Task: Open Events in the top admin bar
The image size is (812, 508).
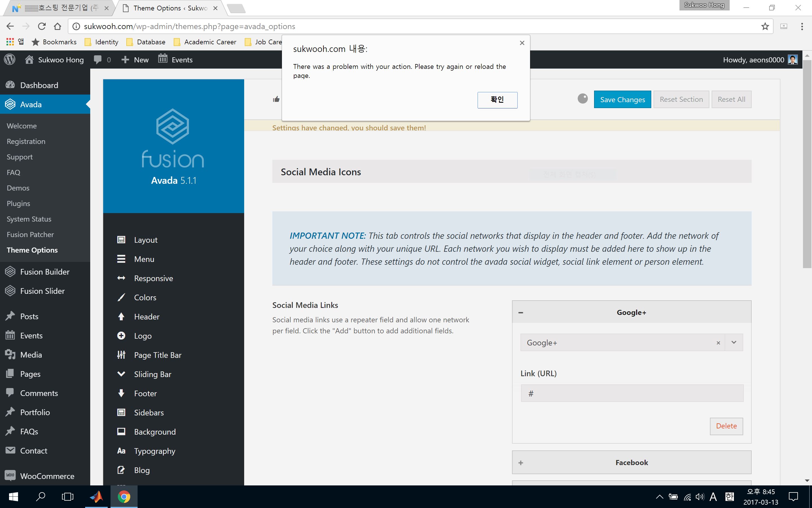Action: 175,60
